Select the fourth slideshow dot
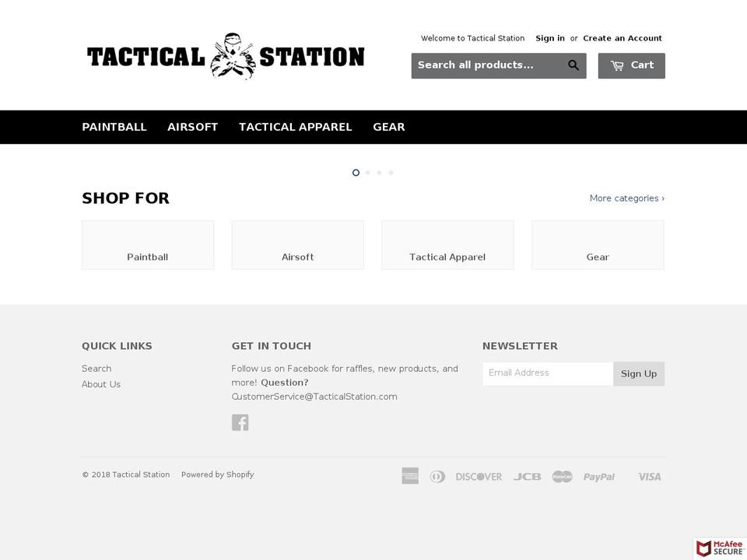 tap(391, 173)
